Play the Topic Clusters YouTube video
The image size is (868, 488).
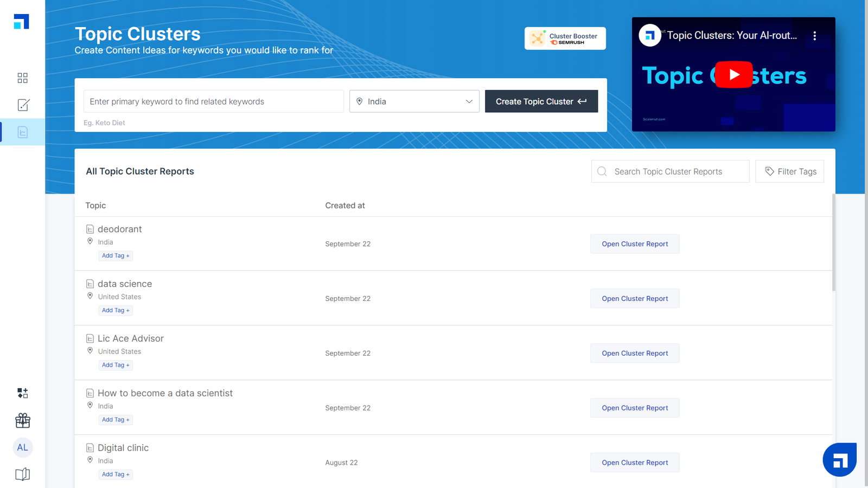click(x=733, y=75)
